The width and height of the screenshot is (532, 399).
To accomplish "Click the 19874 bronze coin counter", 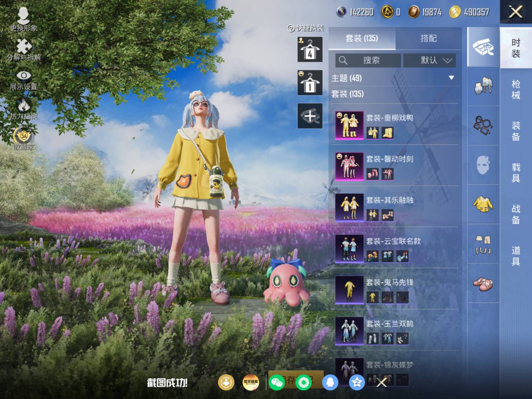I will point(425,12).
